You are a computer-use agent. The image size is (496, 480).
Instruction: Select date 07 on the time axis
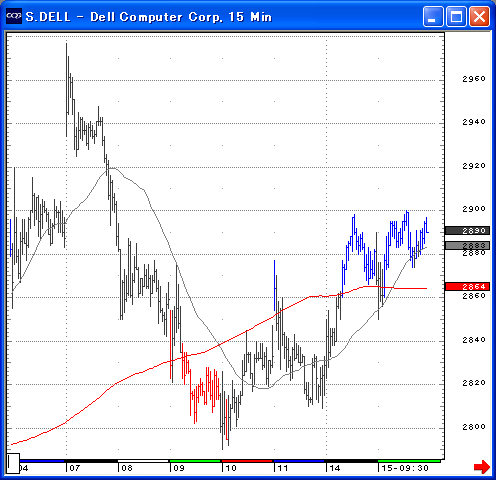point(75,468)
